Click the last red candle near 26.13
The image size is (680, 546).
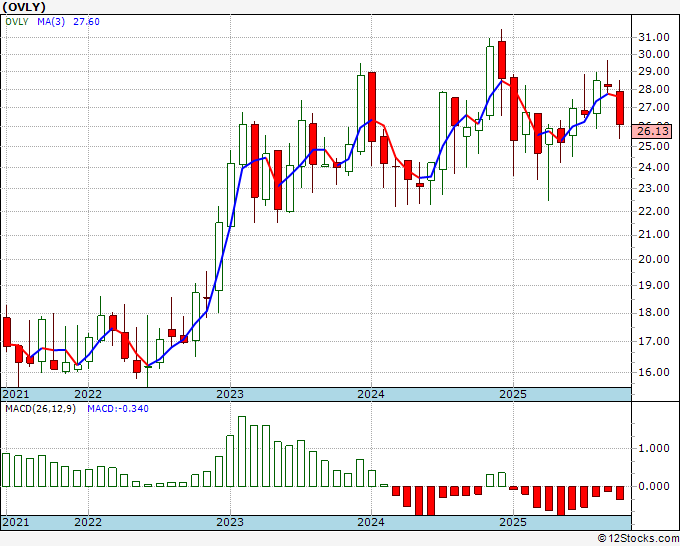[x=620, y=108]
